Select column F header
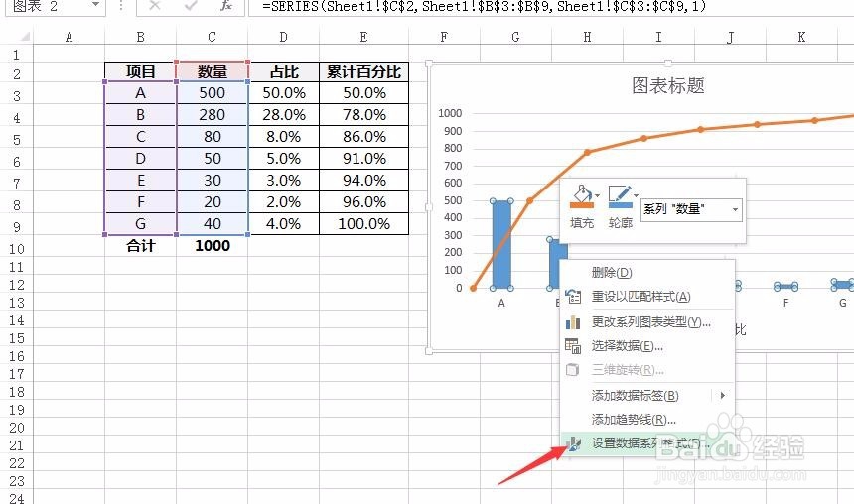This screenshot has width=854, height=504. tap(444, 37)
